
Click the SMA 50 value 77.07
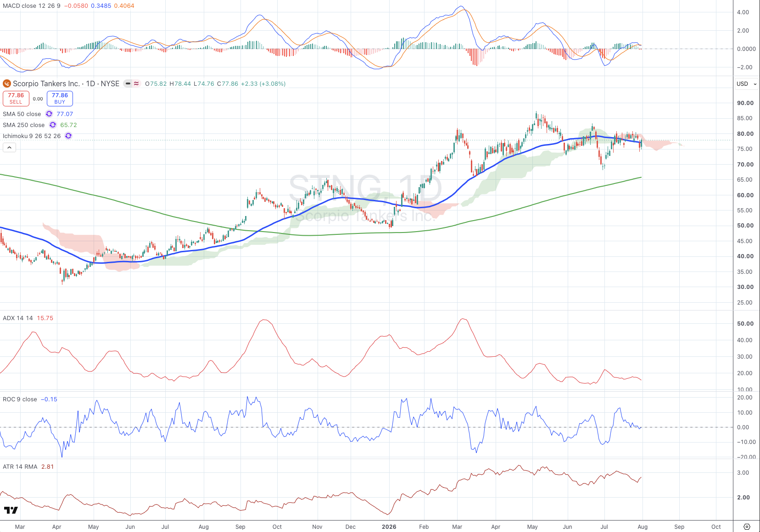coord(65,114)
